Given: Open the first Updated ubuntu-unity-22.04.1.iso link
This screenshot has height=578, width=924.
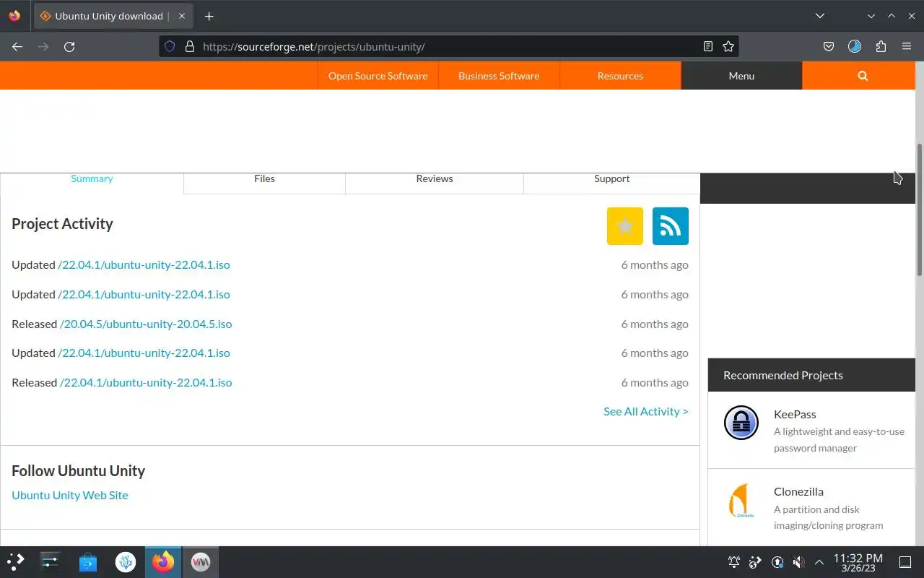Looking at the screenshot, I should click(x=144, y=264).
